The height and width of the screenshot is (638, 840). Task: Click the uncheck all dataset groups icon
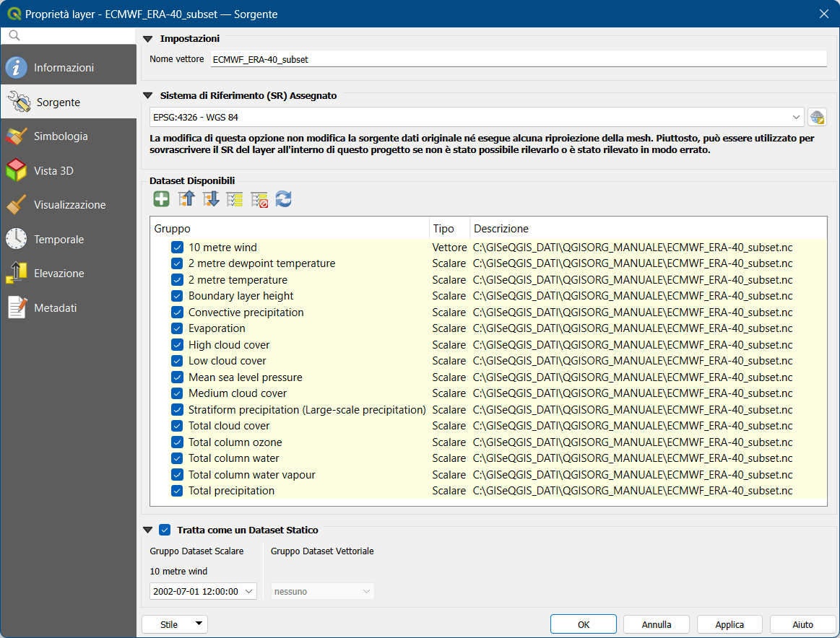tap(259, 199)
